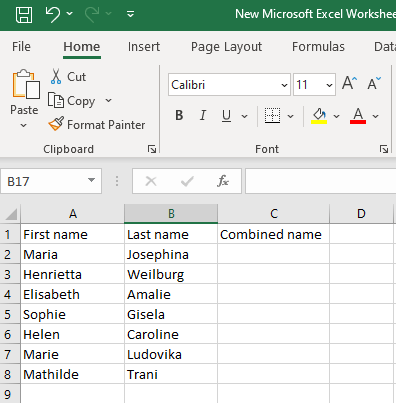
Task: Select the row 1 header
Action: tap(10, 235)
